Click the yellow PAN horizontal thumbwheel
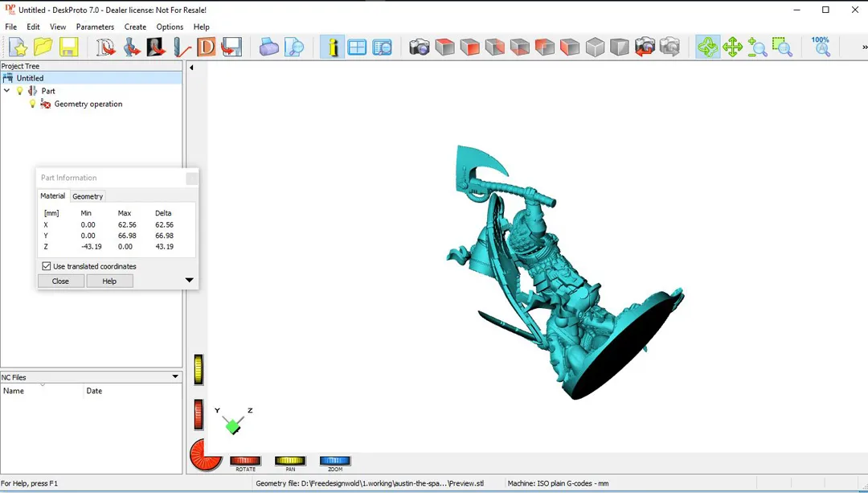The image size is (868, 493). pos(290,461)
